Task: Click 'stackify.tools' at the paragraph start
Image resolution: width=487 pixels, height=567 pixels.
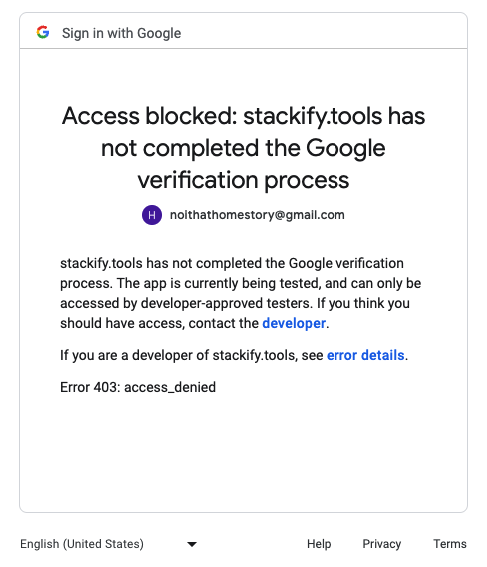Action: point(101,263)
